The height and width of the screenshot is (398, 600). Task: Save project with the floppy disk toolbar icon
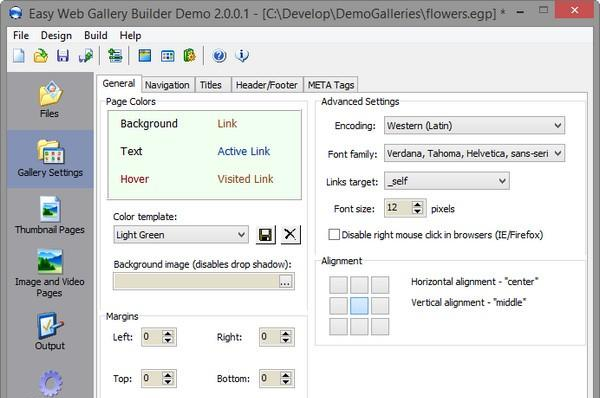(63, 56)
